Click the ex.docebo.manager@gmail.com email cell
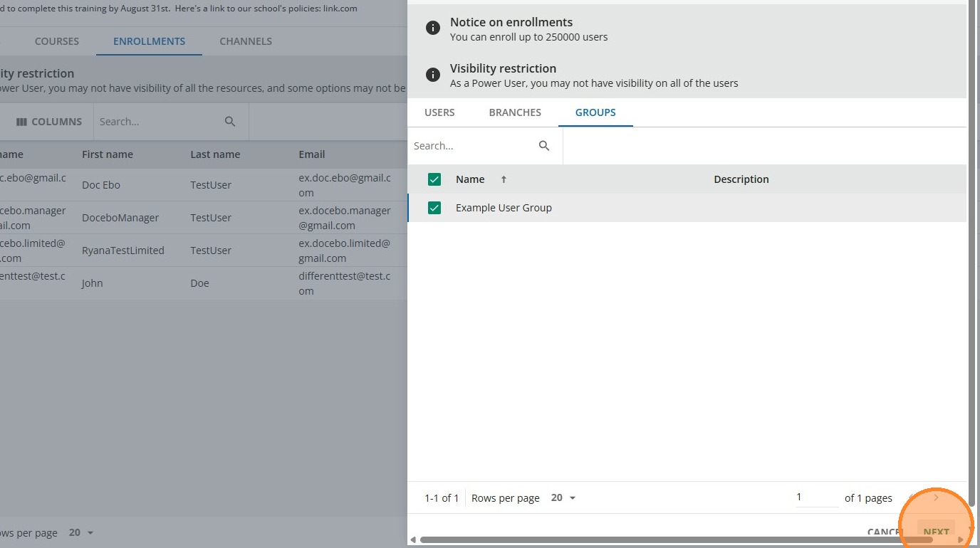980x548 pixels. coord(345,218)
